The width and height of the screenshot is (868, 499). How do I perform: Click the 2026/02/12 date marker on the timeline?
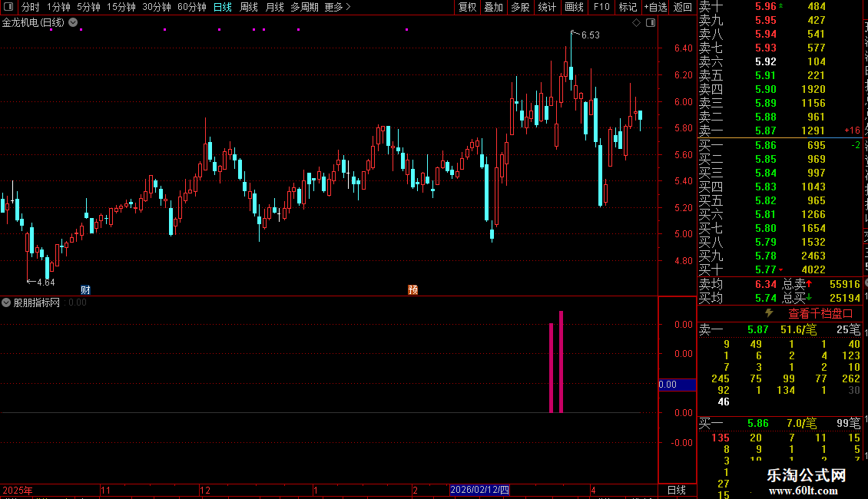[x=479, y=490]
